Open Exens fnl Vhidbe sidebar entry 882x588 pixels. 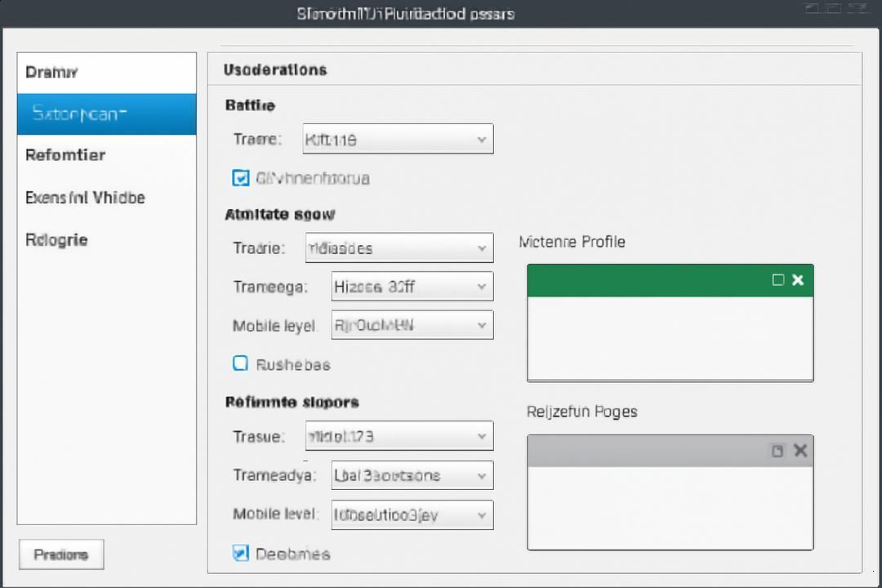click(x=107, y=198)
